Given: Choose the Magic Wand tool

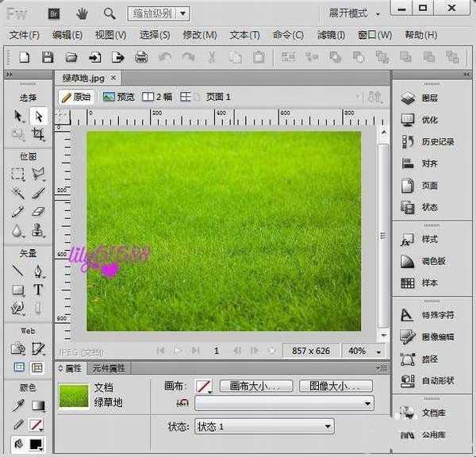Looking at the screenshot, I should pos(18,193).
